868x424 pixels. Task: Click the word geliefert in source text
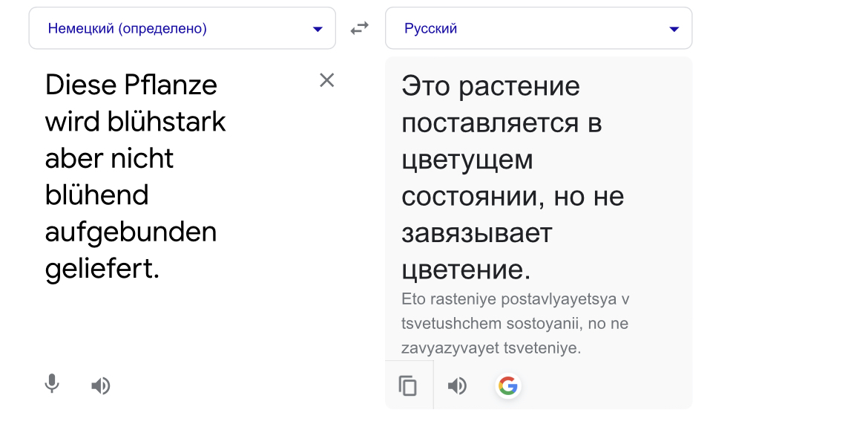[x=99, y=270]
